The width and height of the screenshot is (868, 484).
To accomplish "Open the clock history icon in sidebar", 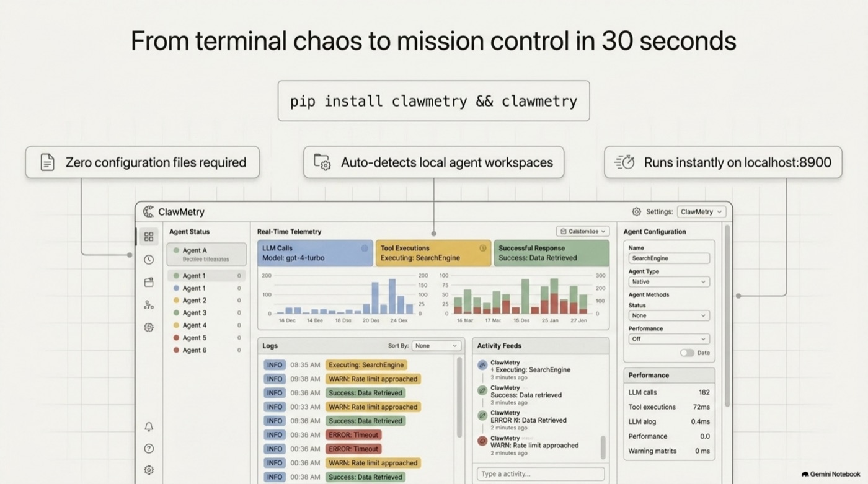I will (149, 260).
